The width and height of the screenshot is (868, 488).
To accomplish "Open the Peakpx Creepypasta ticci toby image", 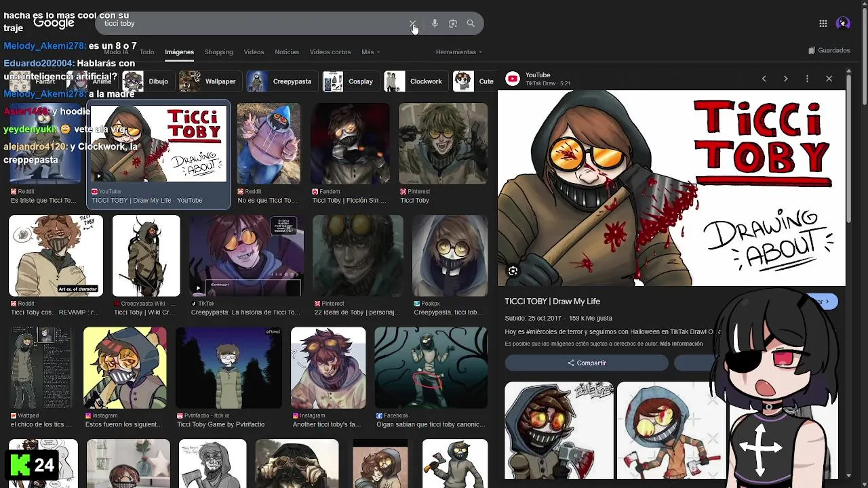I will [450, 256].
